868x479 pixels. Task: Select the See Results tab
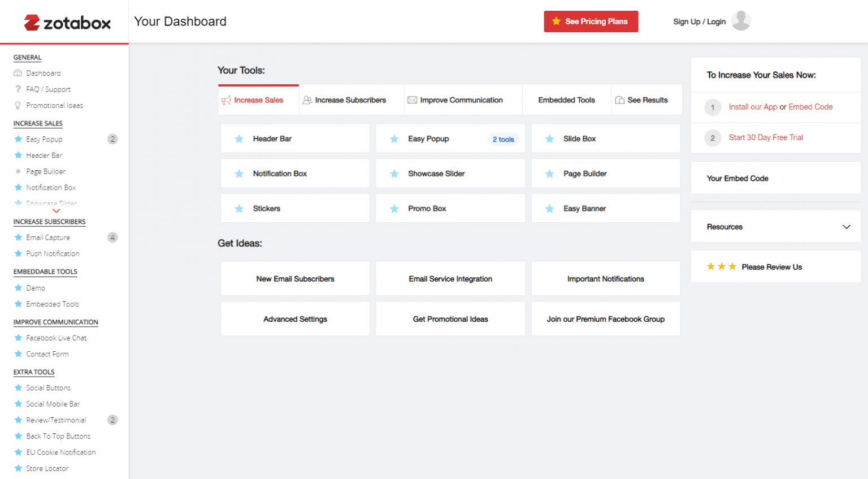point(647,100)
